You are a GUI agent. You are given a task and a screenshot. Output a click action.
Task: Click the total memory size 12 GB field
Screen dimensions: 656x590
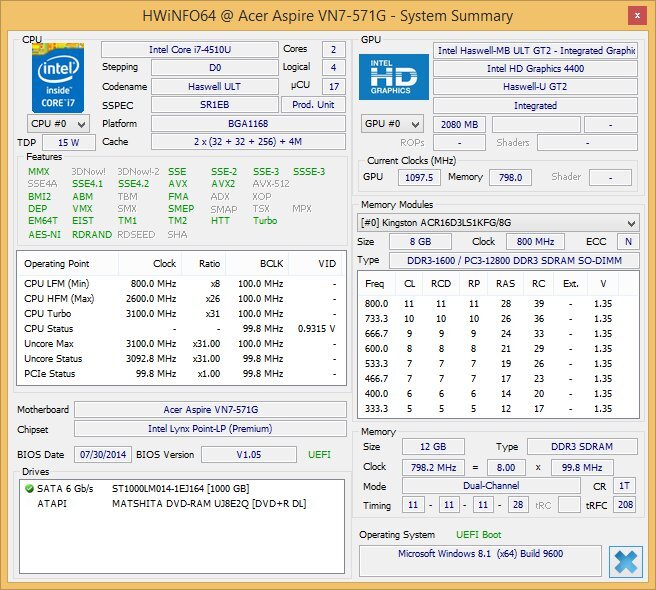pos(433,446)
